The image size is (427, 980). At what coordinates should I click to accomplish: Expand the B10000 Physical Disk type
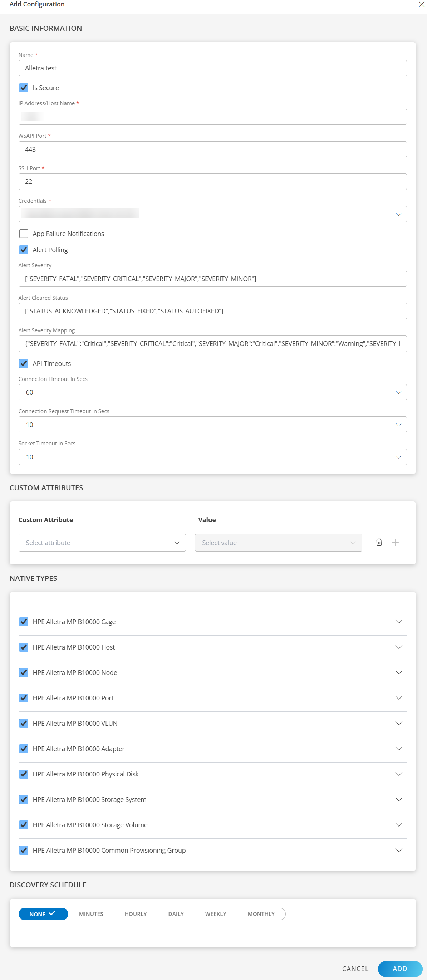pos(398,774)
